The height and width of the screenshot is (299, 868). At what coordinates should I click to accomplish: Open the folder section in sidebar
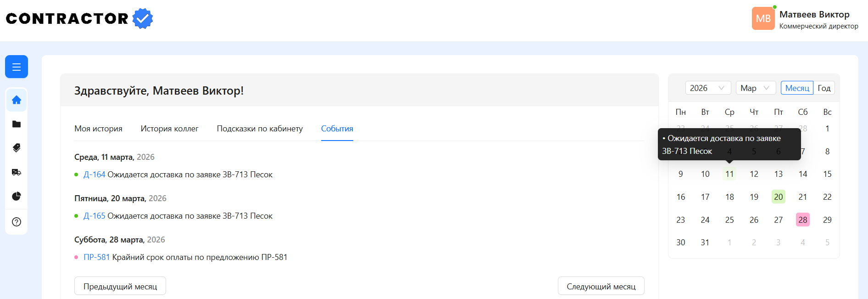17,124
